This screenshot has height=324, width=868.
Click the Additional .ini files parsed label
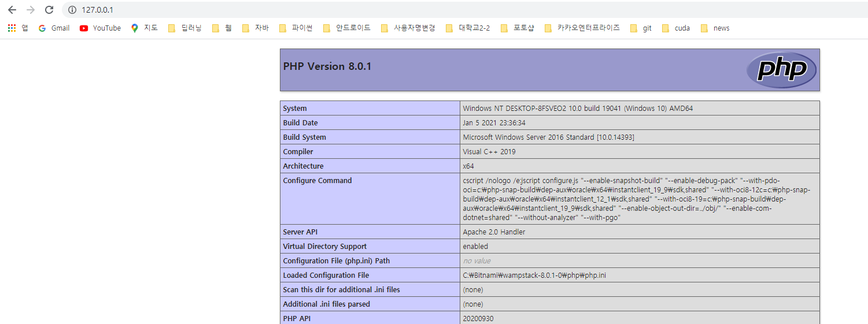pyautogui.click(x=327, y=304)
